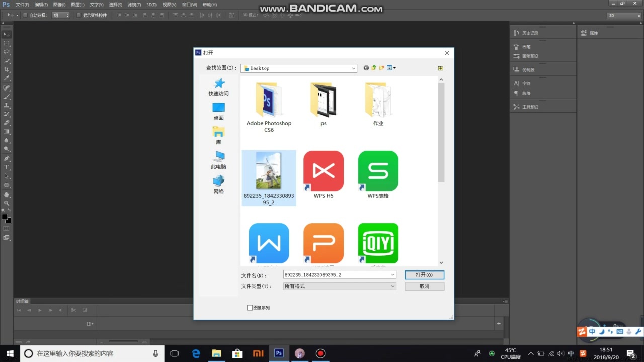644x362 pixels.
Task: Select the Clone Stamp tool
Action: [x=7, y=105]
